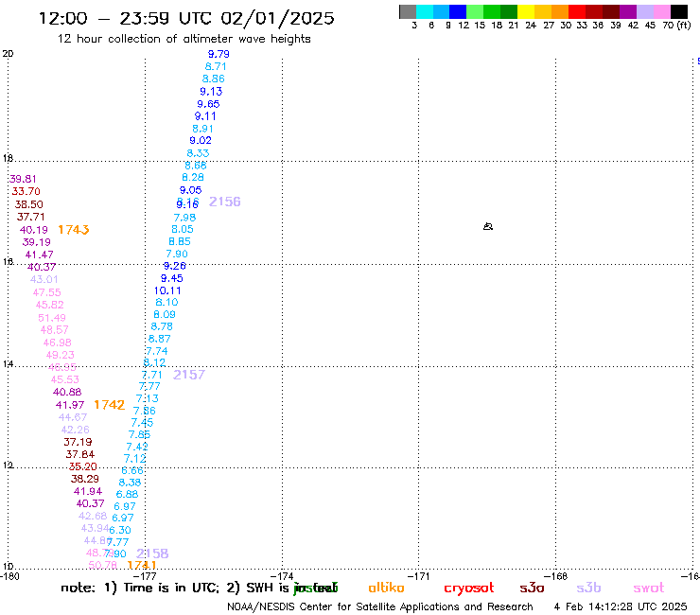Click the wave height value 9.13
The image size is (700, 615).
point(211,92)
